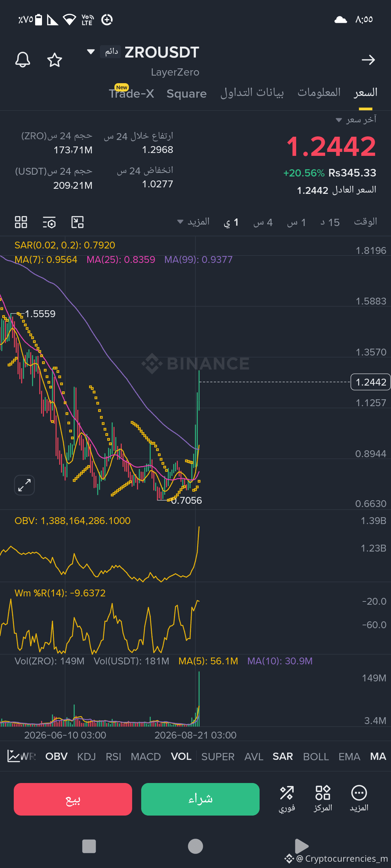This screenshot has width=391, height=868.
Task: Tap the red Sell (بيع) button
Action: [73, 799]
